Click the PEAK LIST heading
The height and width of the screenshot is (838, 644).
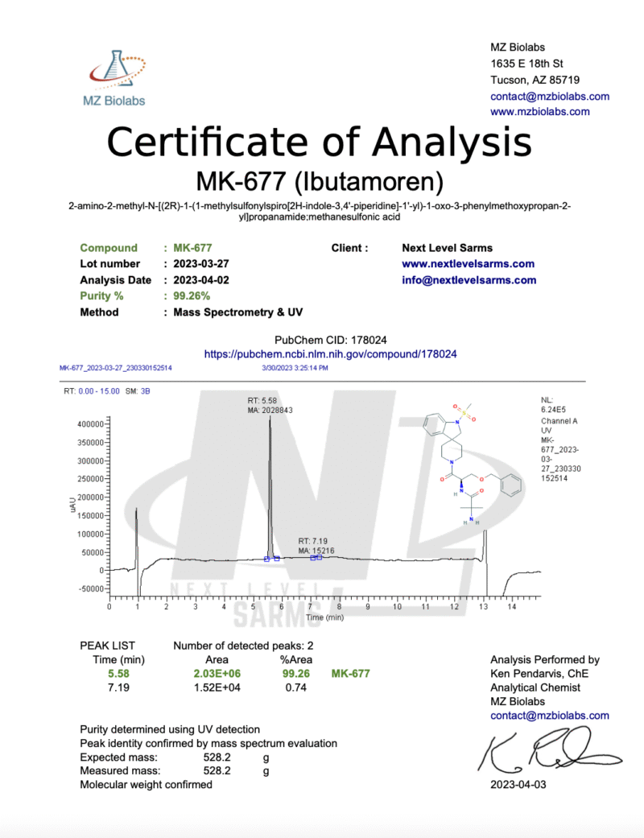[107, 646]
